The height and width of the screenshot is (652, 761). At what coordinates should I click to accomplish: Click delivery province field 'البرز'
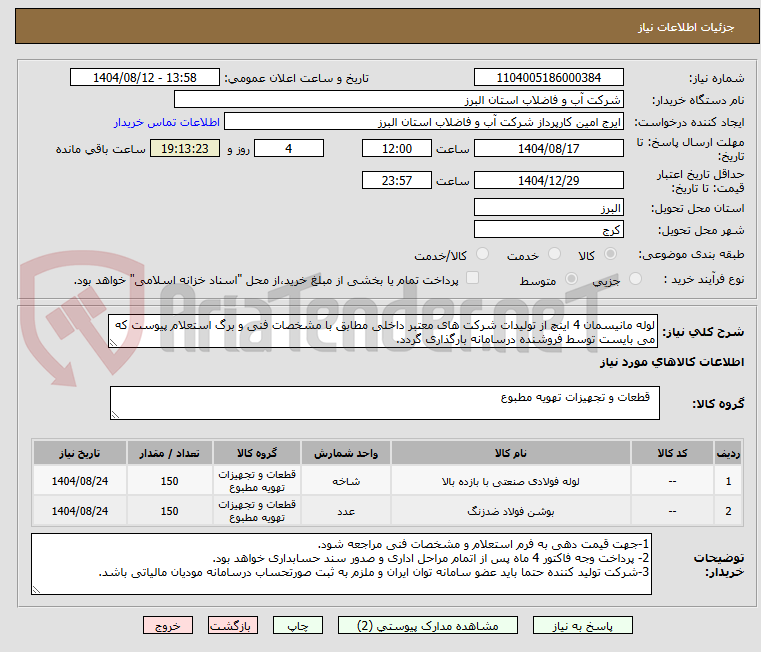point(548,208)
